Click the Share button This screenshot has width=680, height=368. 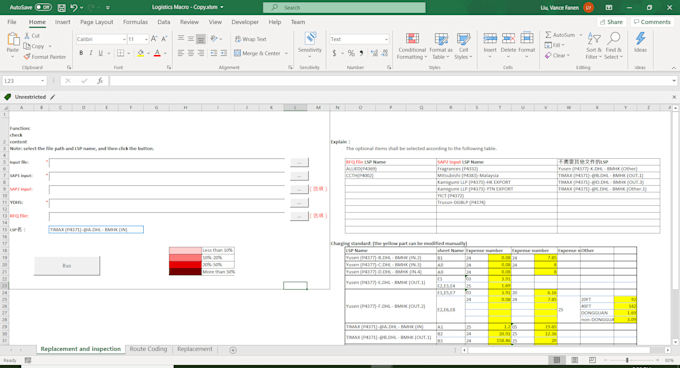tap(611, 22)
